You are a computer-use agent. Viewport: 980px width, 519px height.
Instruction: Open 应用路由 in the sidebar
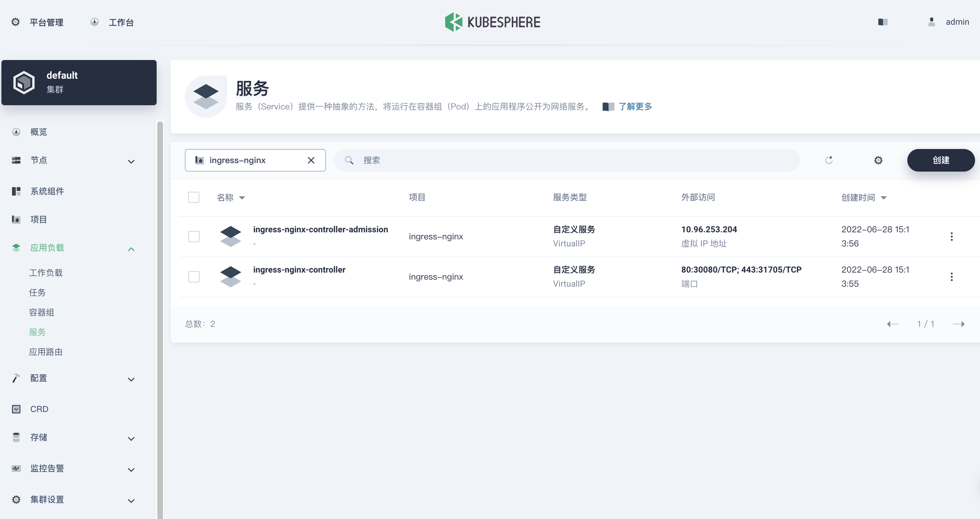coord(46,352)
